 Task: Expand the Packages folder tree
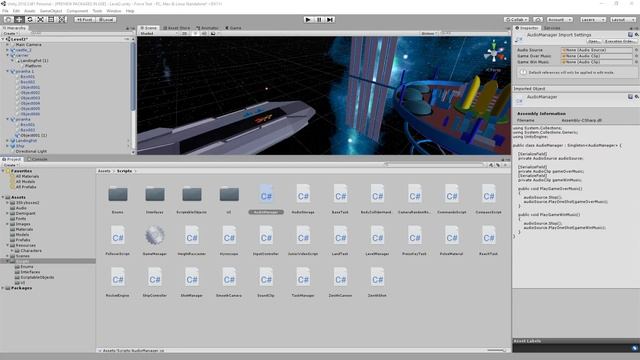[3, 288]
